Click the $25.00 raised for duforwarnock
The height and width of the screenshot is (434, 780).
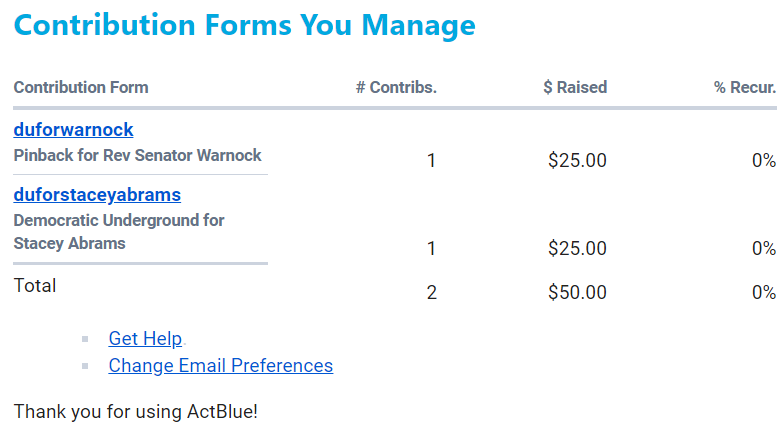pyautogui.click(x=577, y=160)
